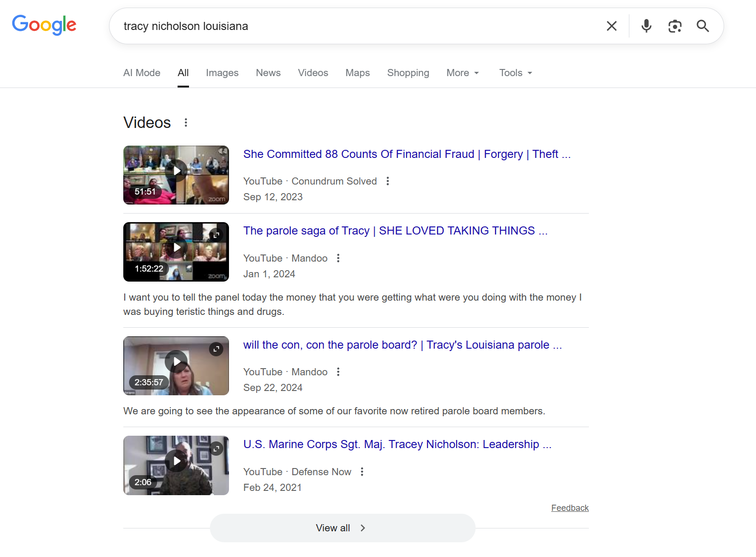
Task: Select the All results tab
Action: point(183,73)
